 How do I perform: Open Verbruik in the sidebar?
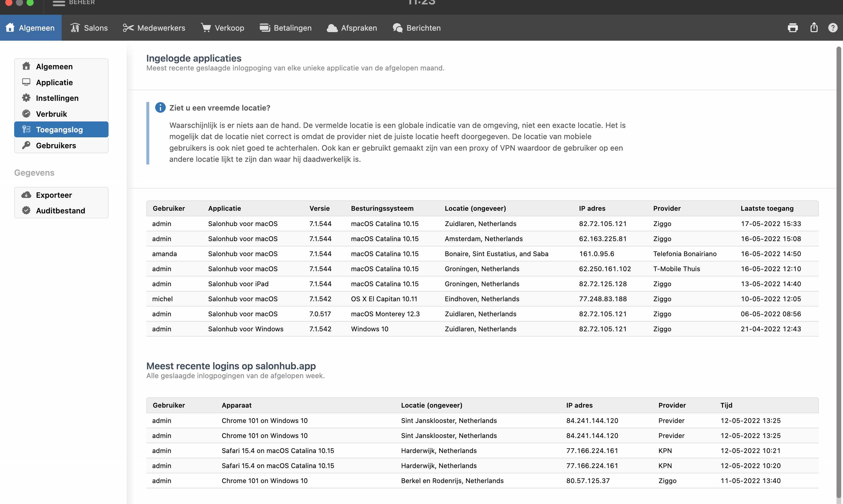51,114
